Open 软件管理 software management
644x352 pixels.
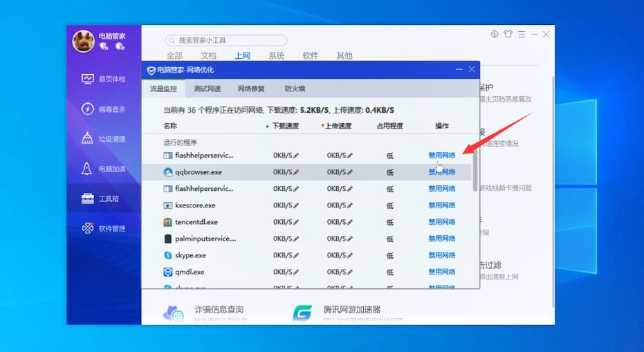coord(104,228)
